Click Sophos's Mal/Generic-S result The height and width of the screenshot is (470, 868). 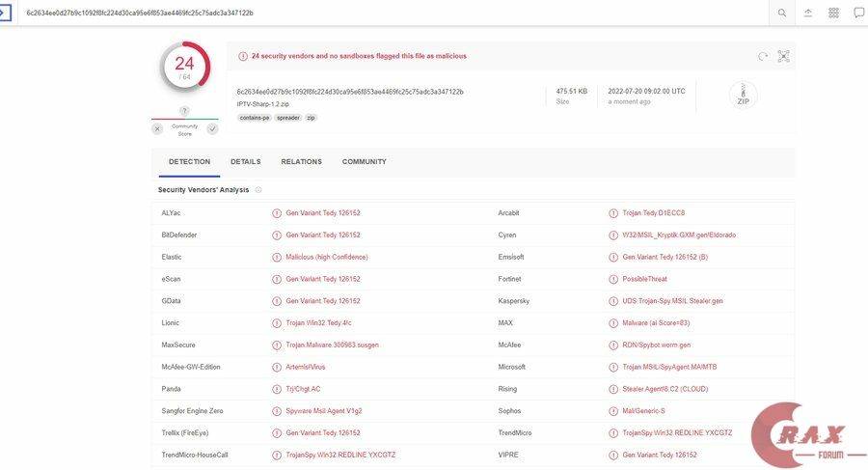644,411
